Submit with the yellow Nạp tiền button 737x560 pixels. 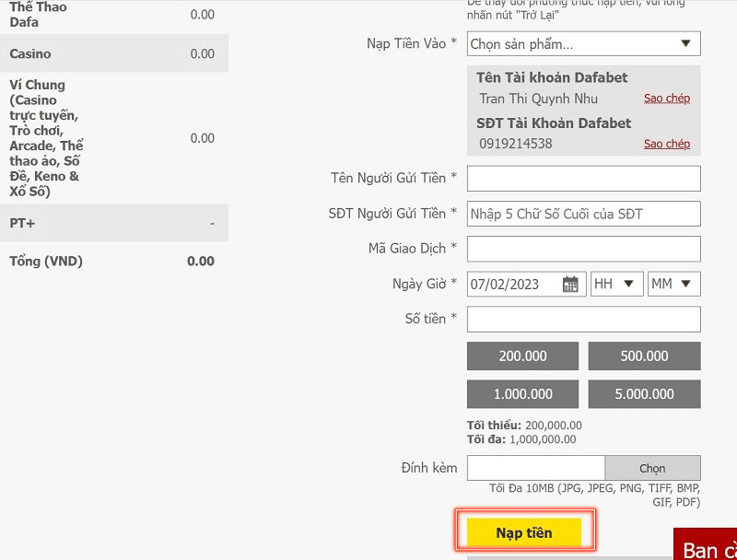pyautogui.click(x=524, y=532)
